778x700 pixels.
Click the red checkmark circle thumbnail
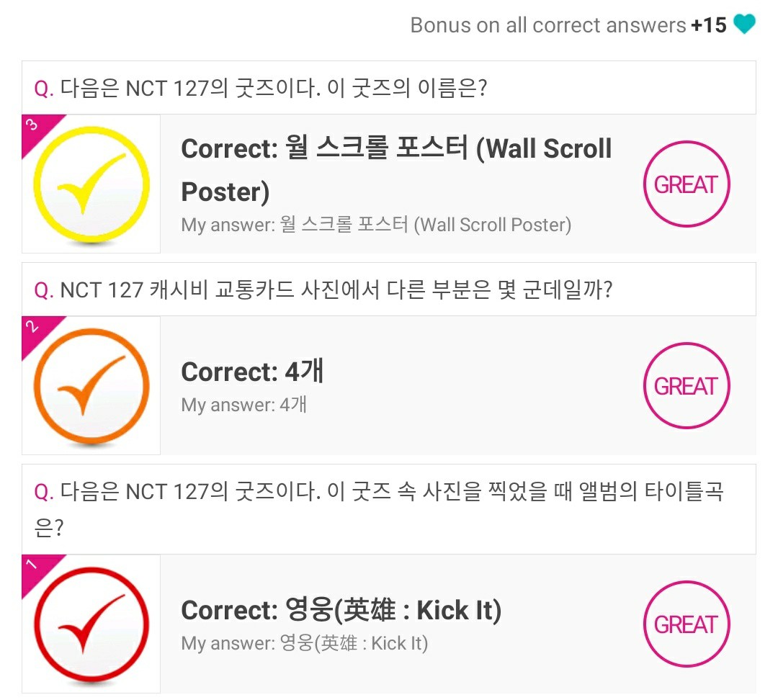[x=91, y=624]
